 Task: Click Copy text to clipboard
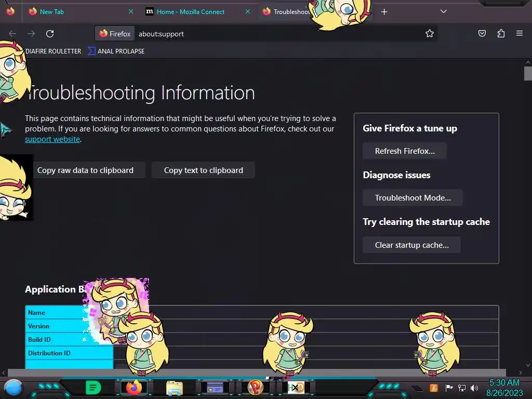[x=203, y=170]
